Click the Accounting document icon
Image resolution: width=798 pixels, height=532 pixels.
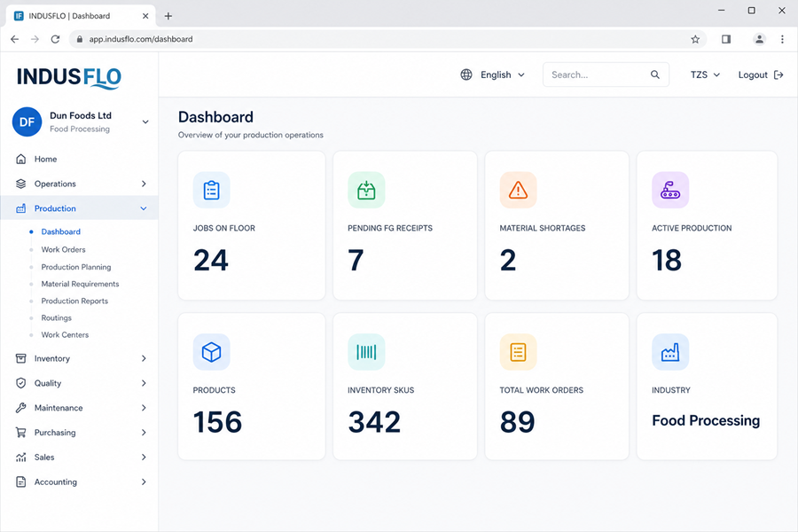21,481
